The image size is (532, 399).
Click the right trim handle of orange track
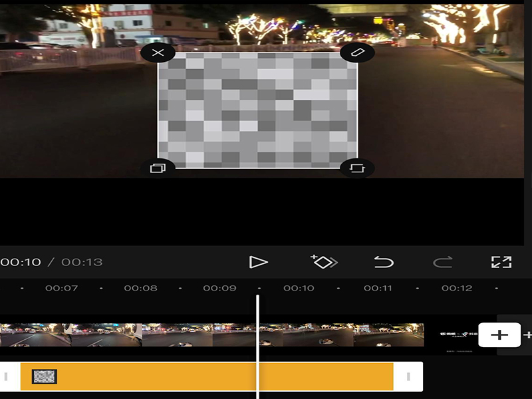click(408, 376)
